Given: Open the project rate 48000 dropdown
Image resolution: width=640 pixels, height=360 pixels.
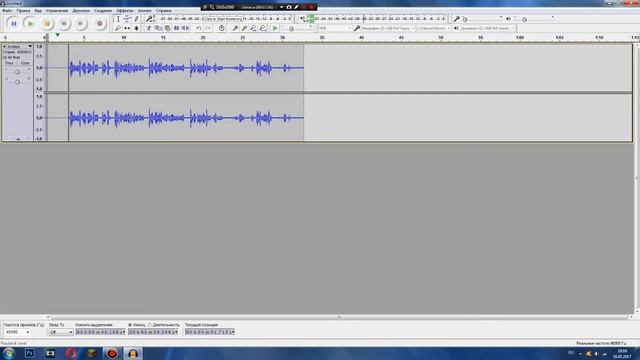Looking at the screenshot, I should click(x=17, y=332).
